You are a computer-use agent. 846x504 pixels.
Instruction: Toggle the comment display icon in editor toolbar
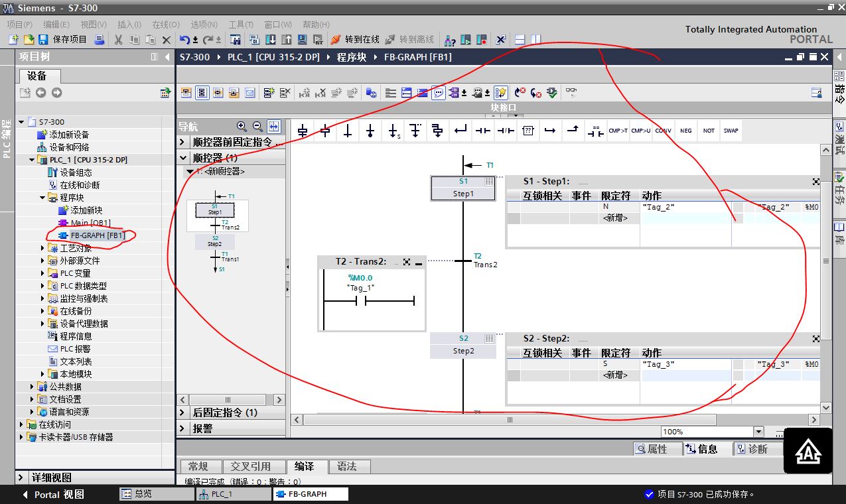(438, 93)
